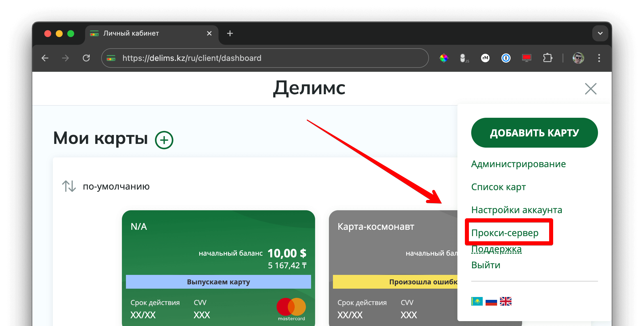The image size is (644, 326).
Task: Close the side menu with the X icon
Action: (591, 89)
